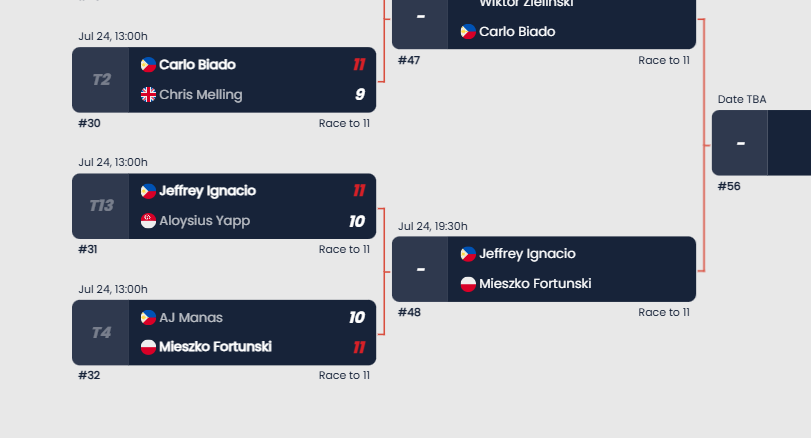
Task: Click Philippines flag beside AJ Manas
Action: coord(148,318)
